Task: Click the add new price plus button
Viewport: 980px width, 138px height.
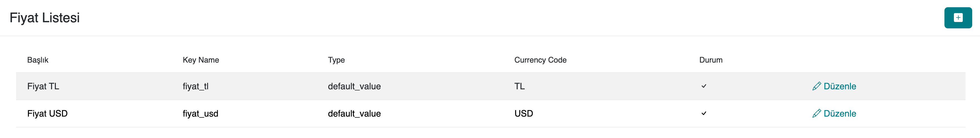Action: pos(957,18)
